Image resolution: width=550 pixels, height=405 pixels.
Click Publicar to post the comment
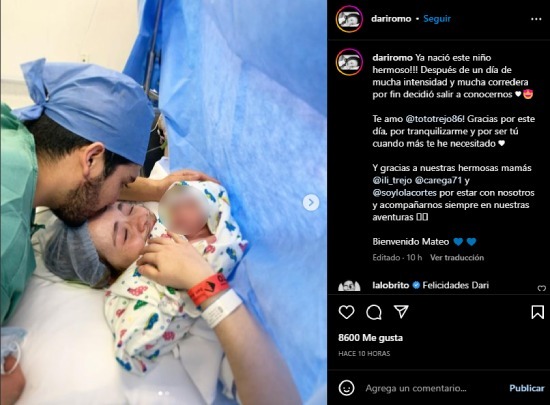click(526, 388)
